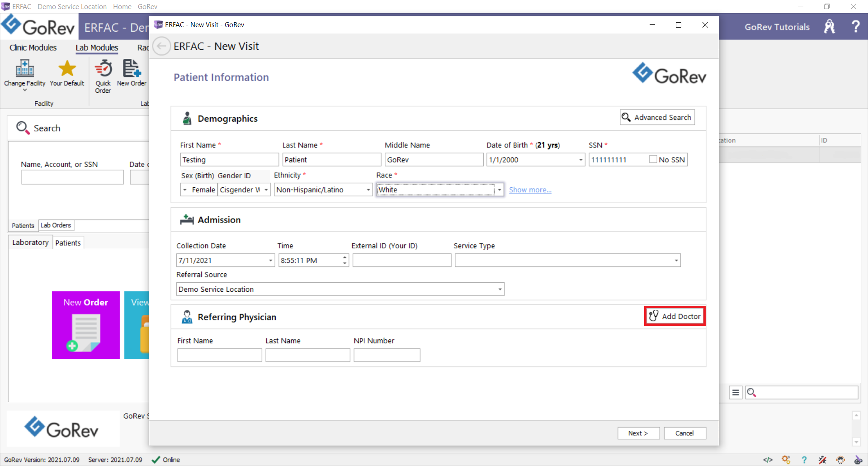Minimize the New Visit dialog window

pyautogui.click(x=652, y=25)
